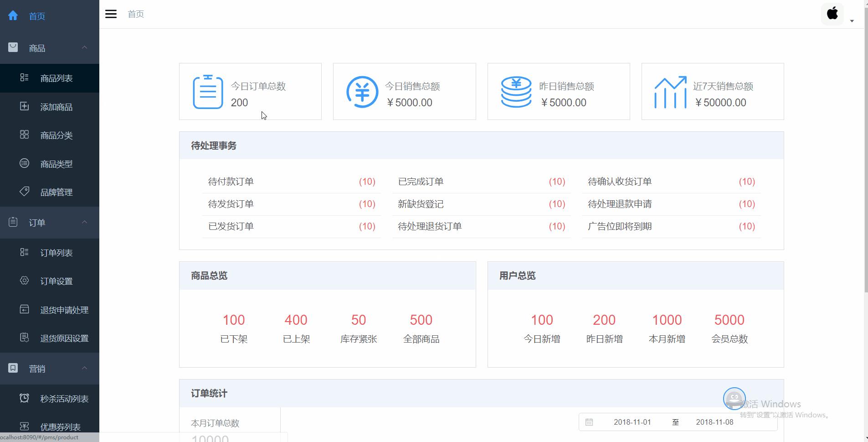Click the 添加商品 plus icon

coord(24,106)
